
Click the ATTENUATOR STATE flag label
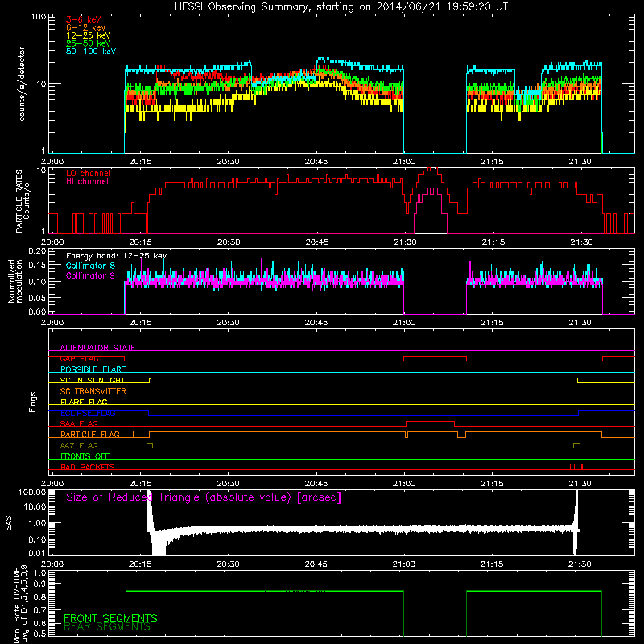(97, 348)
